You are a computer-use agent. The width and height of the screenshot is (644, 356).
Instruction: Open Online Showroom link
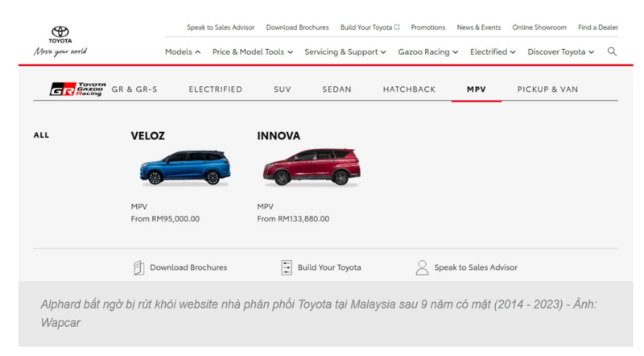pos(539,27)
